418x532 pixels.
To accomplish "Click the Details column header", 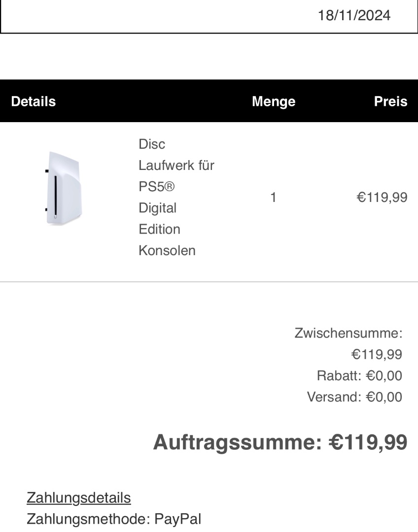I will pos(33,101).
